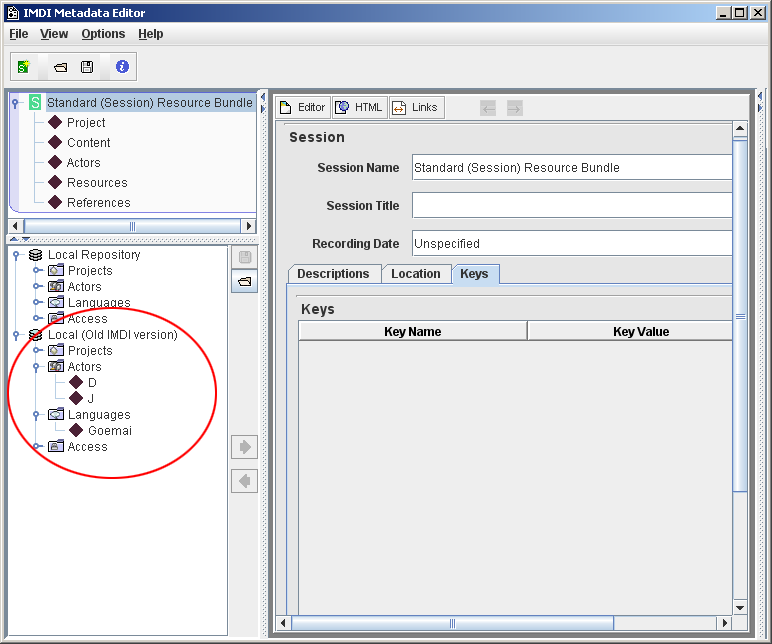Click the New Session toolbar icon

(x=24, y=66)
